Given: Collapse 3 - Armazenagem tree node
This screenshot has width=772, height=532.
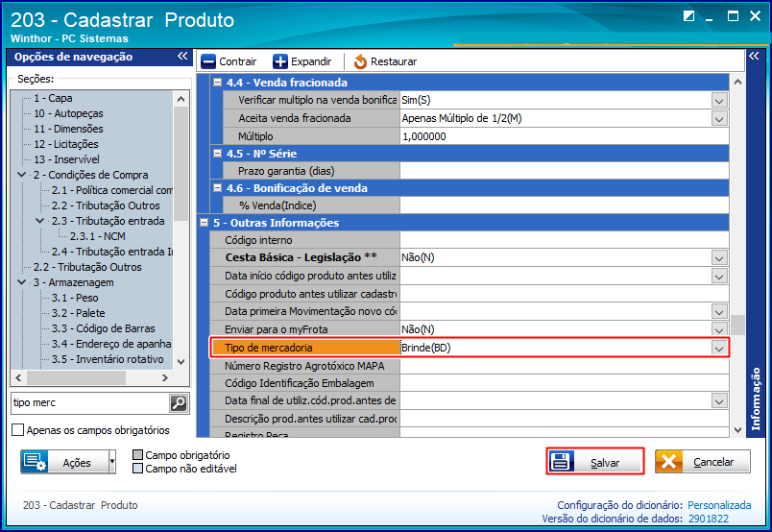Looking at the screenshot, I should tap(22, 282).
